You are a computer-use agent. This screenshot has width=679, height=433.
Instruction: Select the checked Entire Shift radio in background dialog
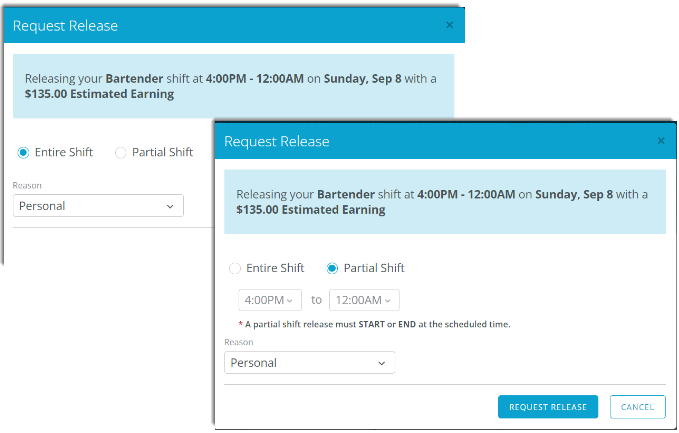point(23,153)
